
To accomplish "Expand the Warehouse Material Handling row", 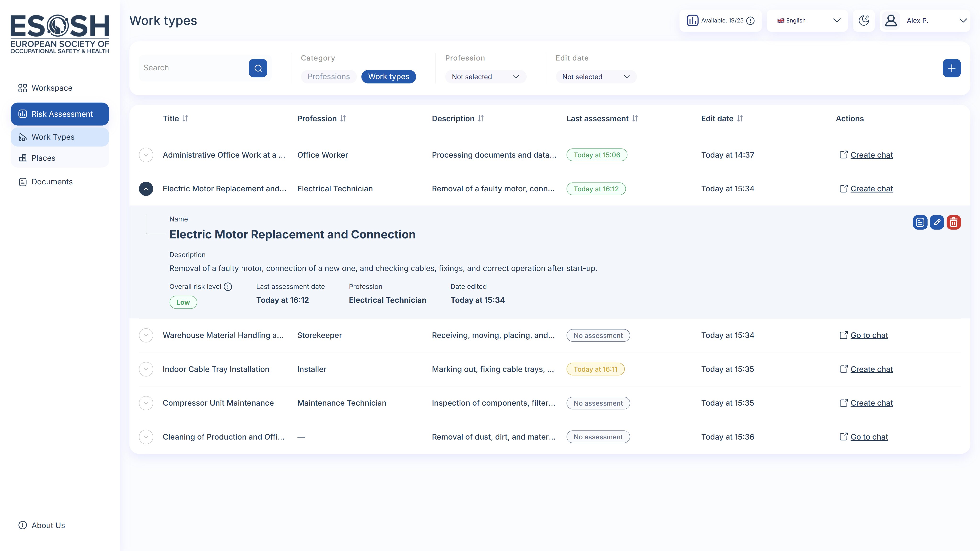I will pyautogui.click(x=146, y=335).
